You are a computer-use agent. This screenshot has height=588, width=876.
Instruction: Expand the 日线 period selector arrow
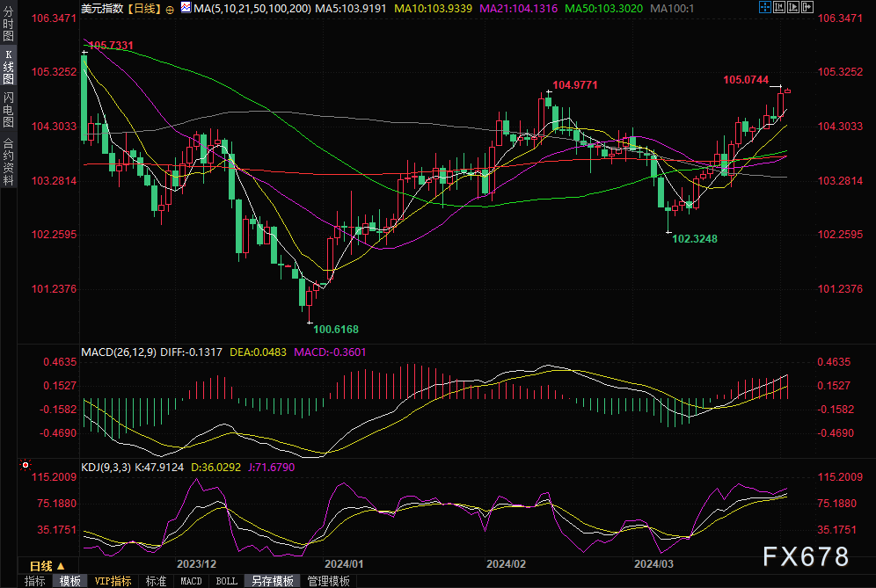pyautogui.click(x=62, y=566)
